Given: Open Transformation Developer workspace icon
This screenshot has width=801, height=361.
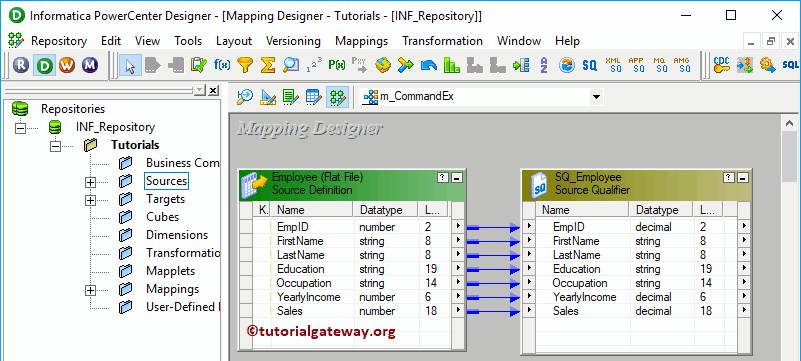Looking at the screenshot, I should point(291,96).
